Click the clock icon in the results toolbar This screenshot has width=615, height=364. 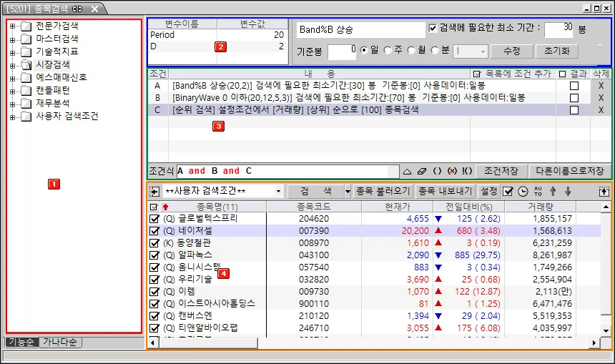[523, 192]
